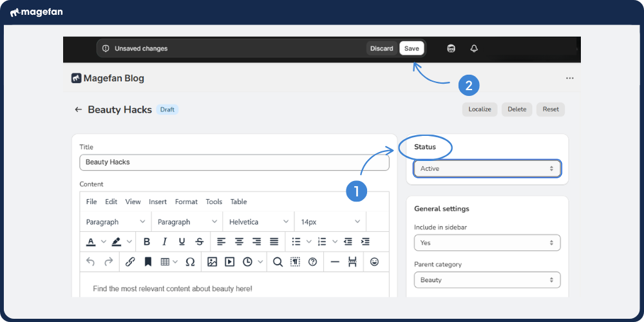
Task: Click the bookmark anchor icon
Action: click(147, 262)
